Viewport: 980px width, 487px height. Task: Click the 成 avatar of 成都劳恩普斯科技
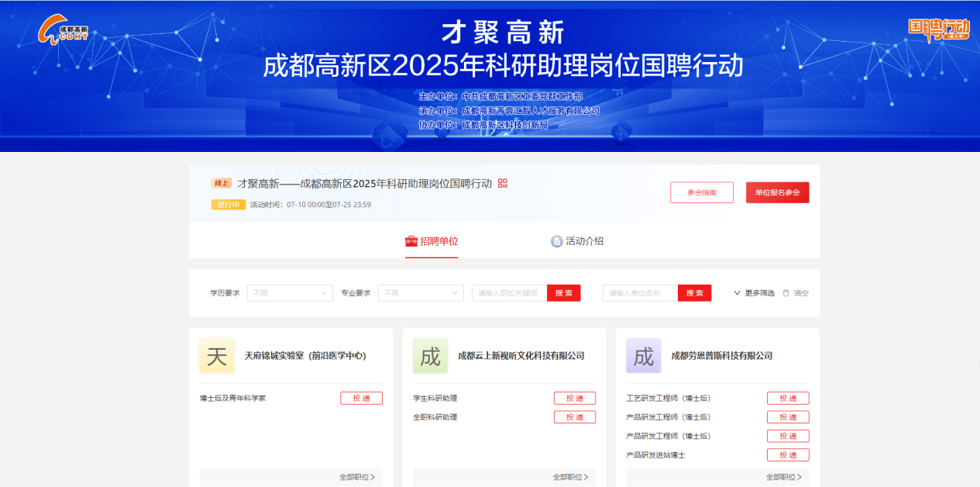click(x=644, y=356)
